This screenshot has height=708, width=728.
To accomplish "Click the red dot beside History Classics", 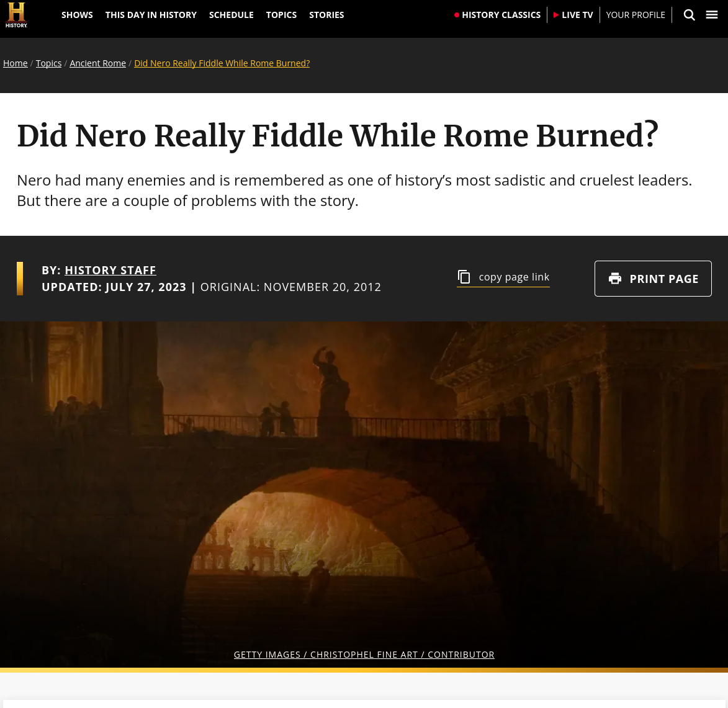I will (457, 15).
